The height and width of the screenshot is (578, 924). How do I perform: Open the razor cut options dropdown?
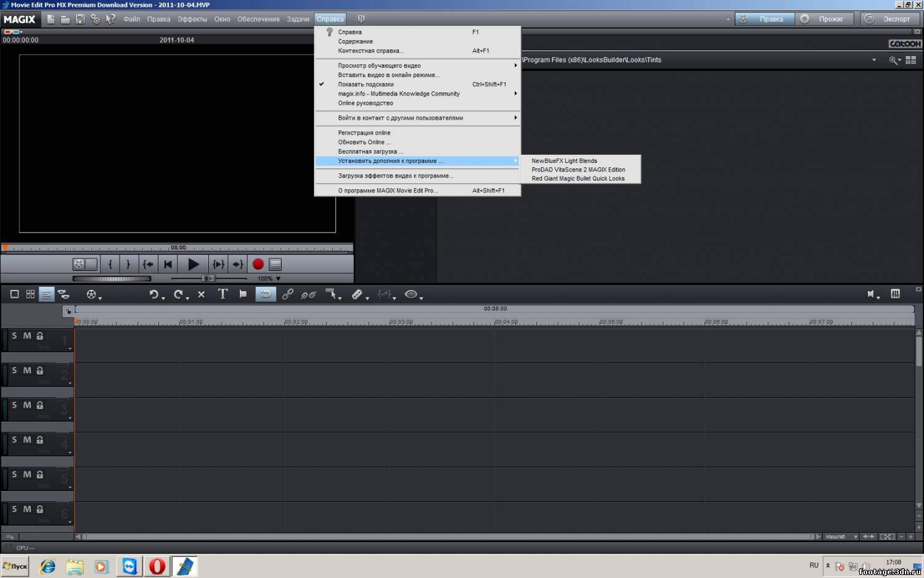point(367,298)
